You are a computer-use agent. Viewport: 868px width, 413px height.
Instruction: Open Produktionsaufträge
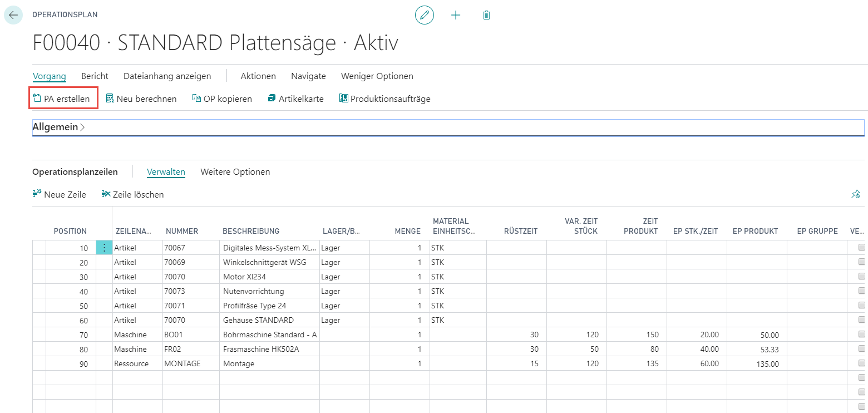[x=384, y=99]
